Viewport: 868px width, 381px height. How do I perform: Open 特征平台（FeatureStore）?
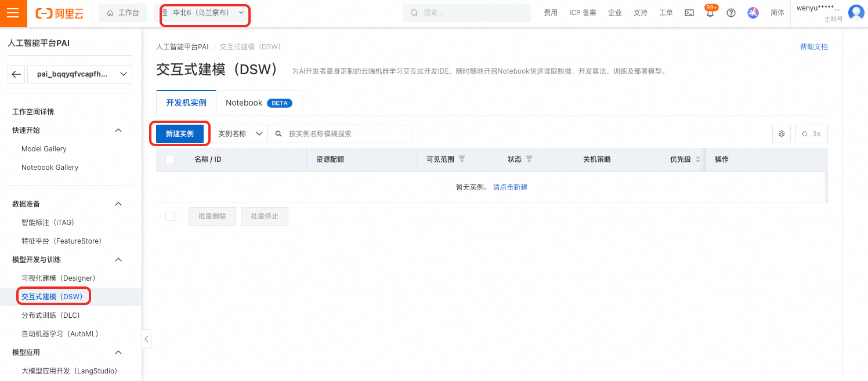coord(62,241)
